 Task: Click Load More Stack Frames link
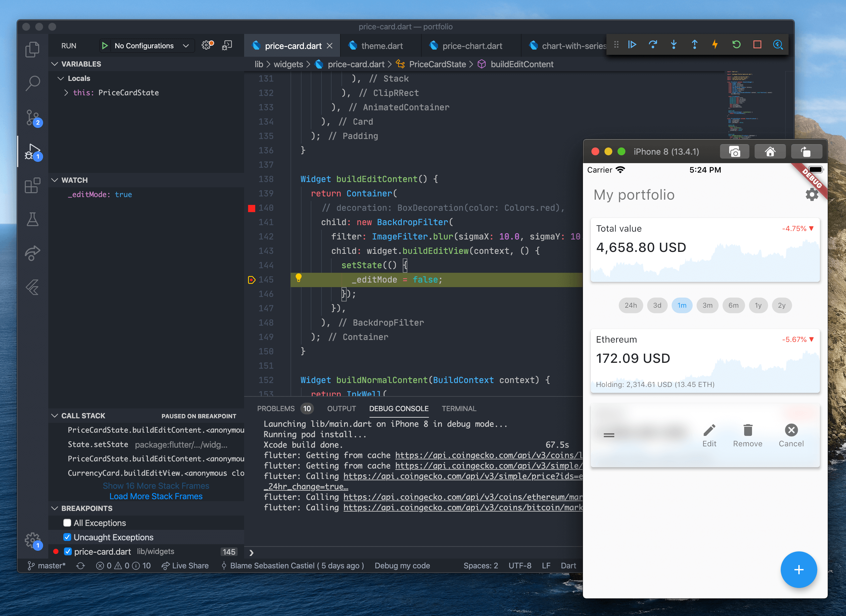[x=156, y=496]
